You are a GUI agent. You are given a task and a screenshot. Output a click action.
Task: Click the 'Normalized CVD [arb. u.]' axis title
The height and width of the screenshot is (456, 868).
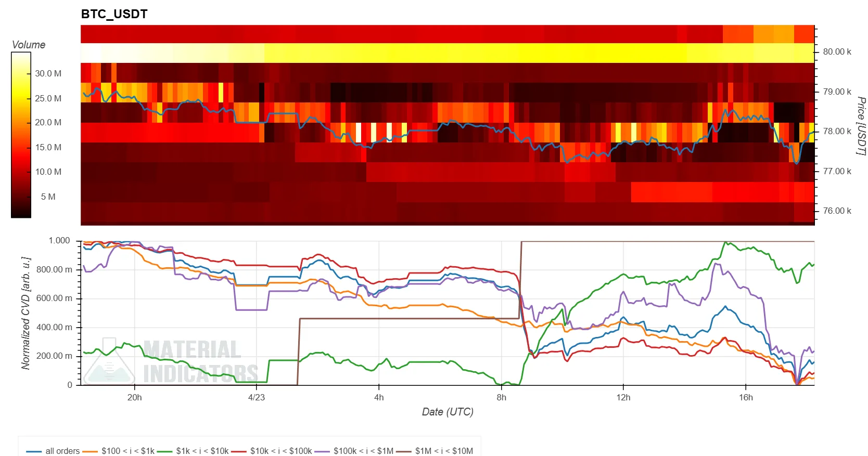[25, 312]
